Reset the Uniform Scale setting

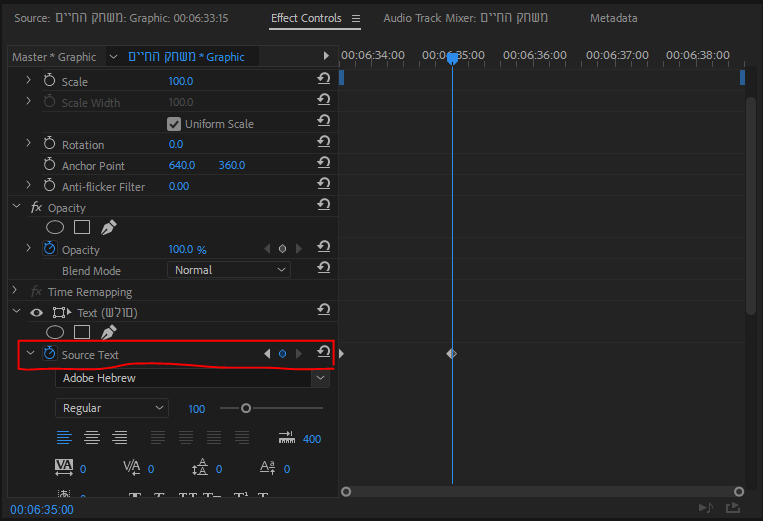pyautogui.click(x=324, y=120)
